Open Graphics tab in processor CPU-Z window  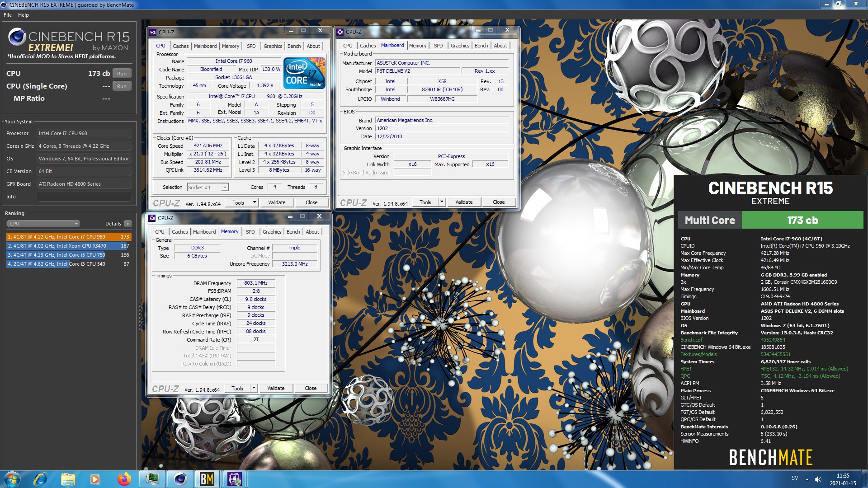click(x=273, y=46)
